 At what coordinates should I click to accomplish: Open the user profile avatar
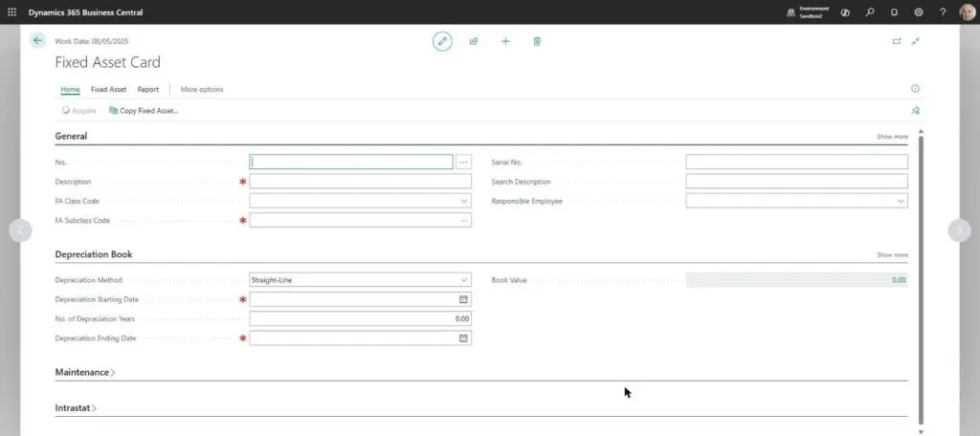tap(967, 11)
